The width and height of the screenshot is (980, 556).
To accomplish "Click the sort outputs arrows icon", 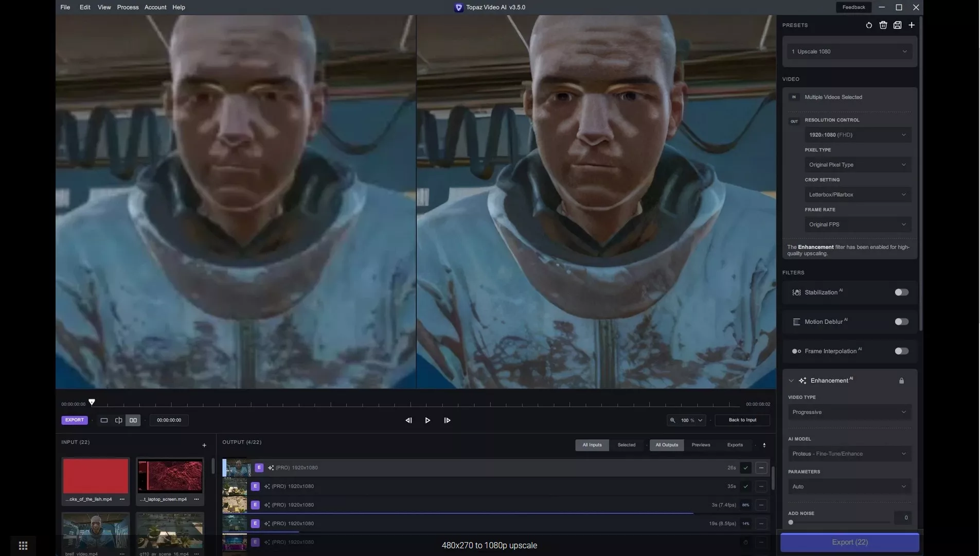I will (764, 445).
